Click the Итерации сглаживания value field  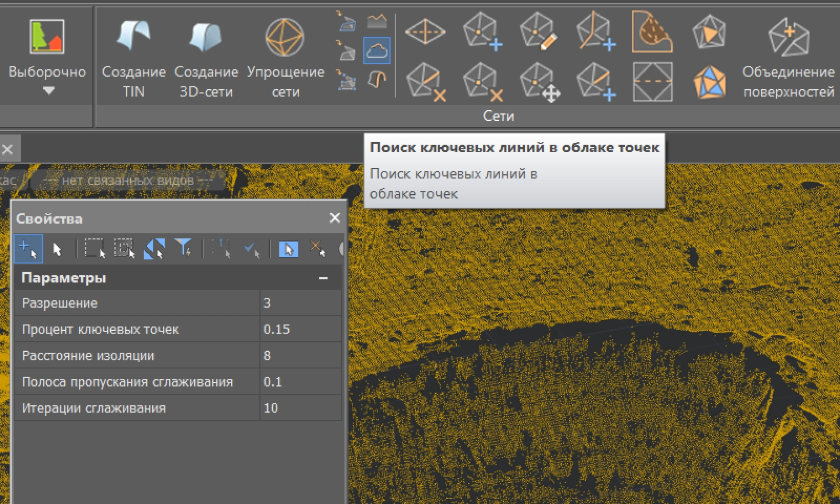pyautogui.click(x=300, y=408)
